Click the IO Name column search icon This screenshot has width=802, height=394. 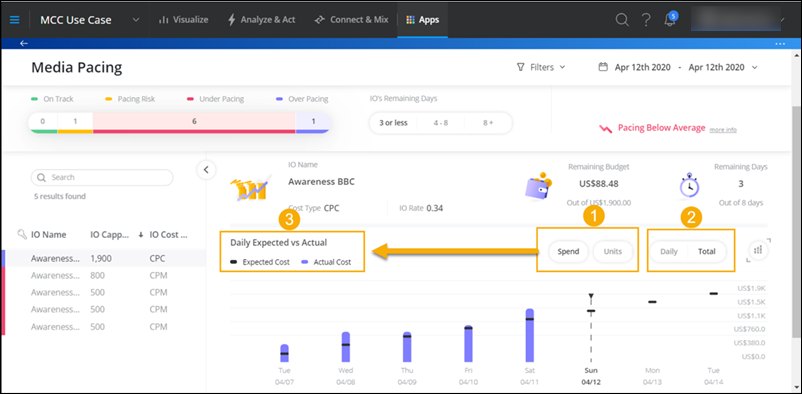click(x=22, y=234)
